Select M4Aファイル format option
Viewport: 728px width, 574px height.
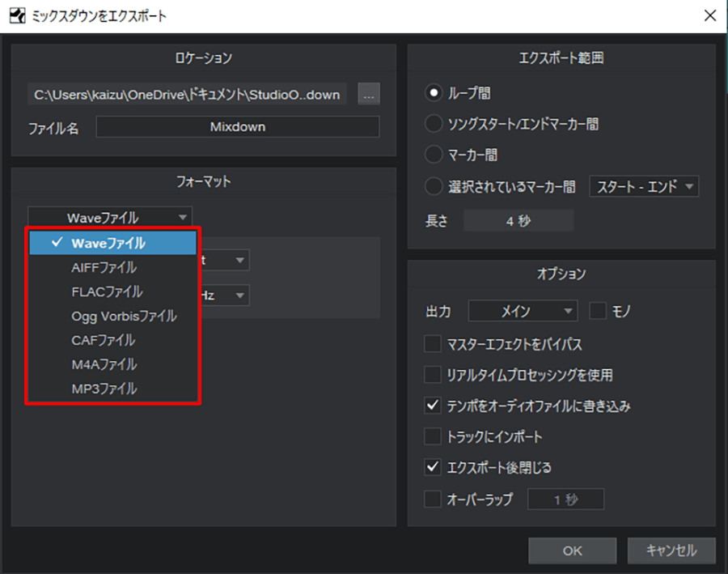(112, 364)
